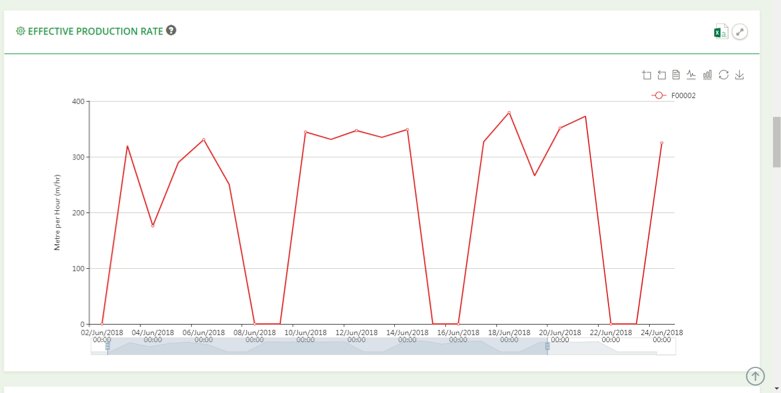This screenshot has width=781, height=393.
Task: Click right handle of date range slider
Action: tap(547, 346)
